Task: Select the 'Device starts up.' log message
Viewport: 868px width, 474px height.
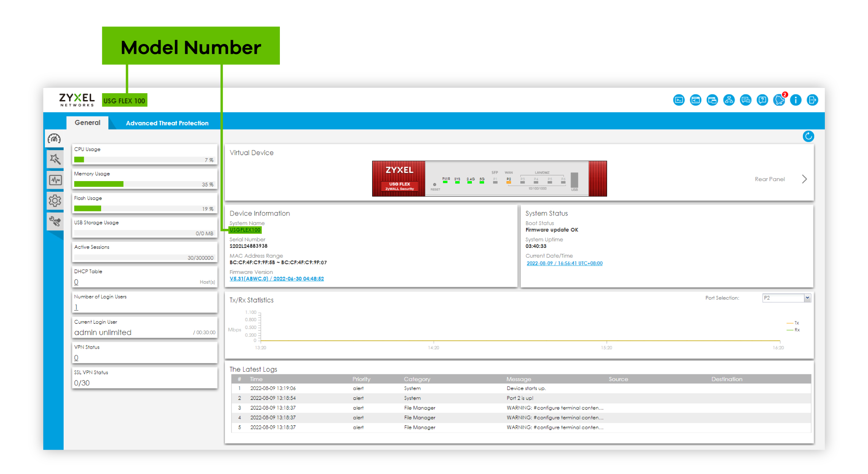Action: pos(526,388)
